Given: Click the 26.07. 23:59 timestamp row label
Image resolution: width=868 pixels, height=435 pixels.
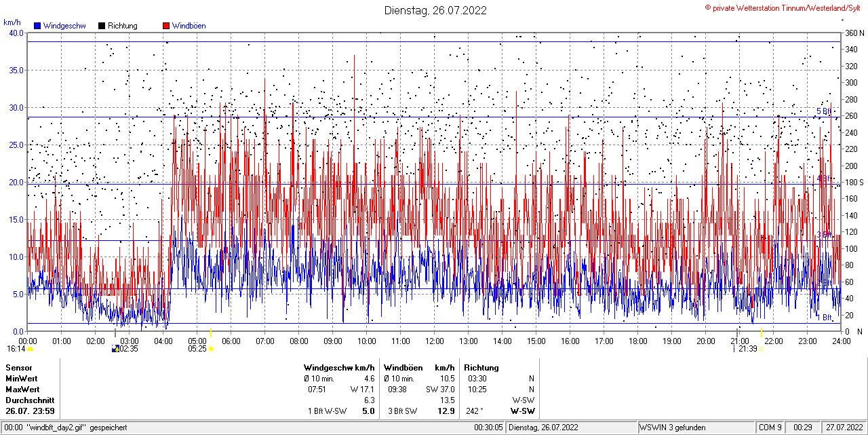Looking at the screenshot, I should [31, 411].
